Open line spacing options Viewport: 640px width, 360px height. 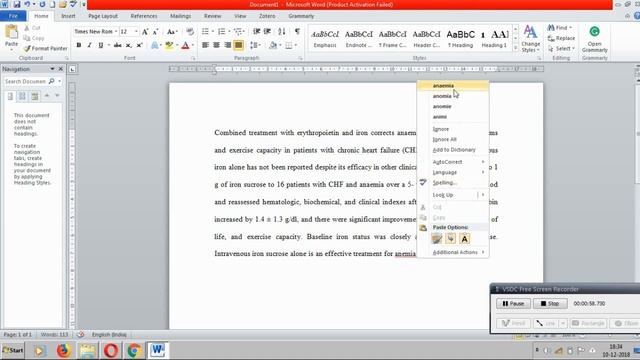point(255,45)
